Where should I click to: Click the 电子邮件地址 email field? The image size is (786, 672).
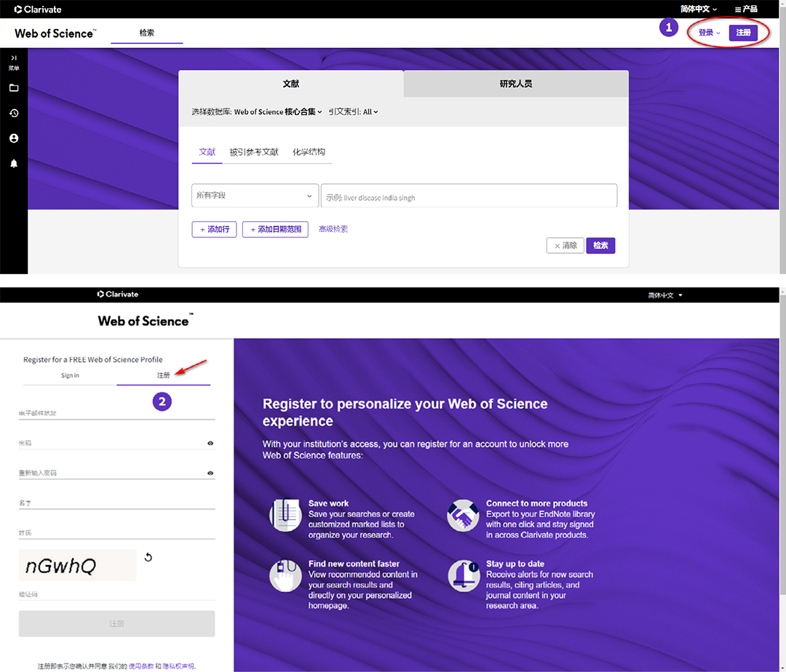coord(116,413)
